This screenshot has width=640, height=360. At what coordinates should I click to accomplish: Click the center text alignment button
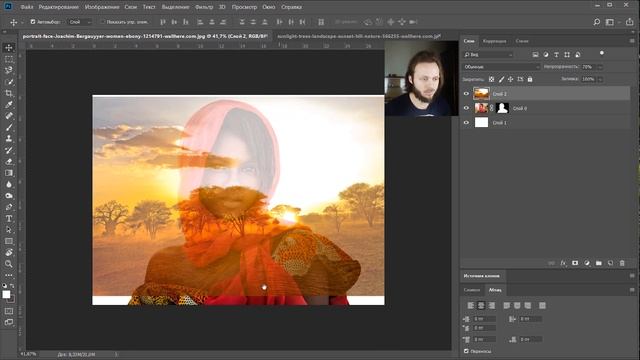pos(481,305)
